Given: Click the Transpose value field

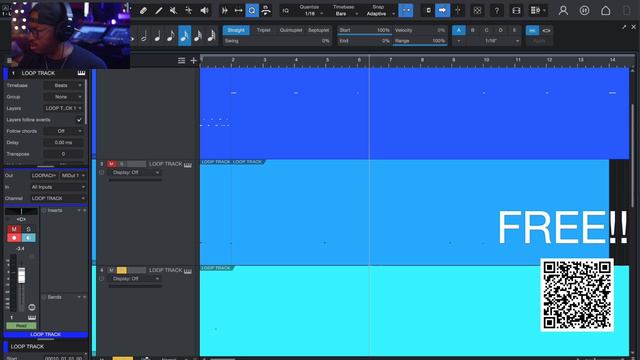Looking at the screenshot, I should 63,154.
